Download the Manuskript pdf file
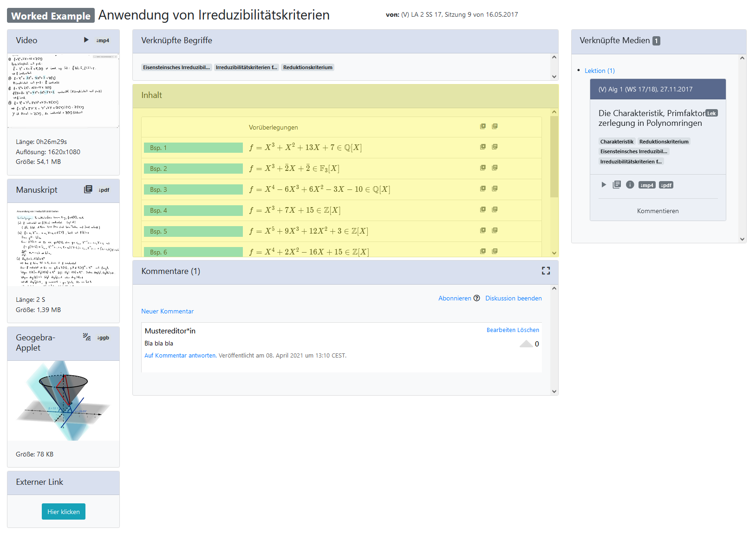This screenshot has width=756, height=534. 104,190
